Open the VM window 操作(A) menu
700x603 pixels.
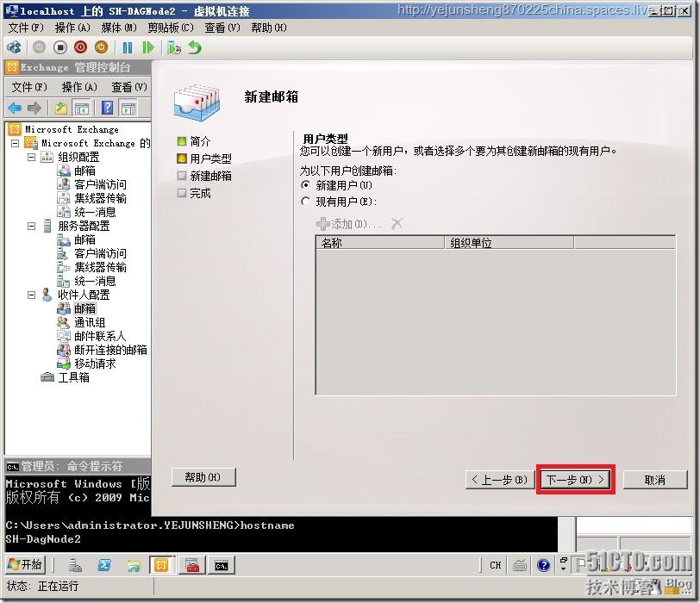click(x=72, y=28)
